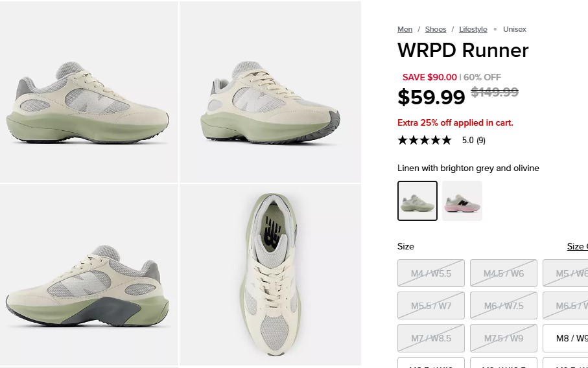Screen dimensions: 588x368
Task: Go to the Shoes breadcrumb link
Action: pyautogui.click(x=436, y=29)
